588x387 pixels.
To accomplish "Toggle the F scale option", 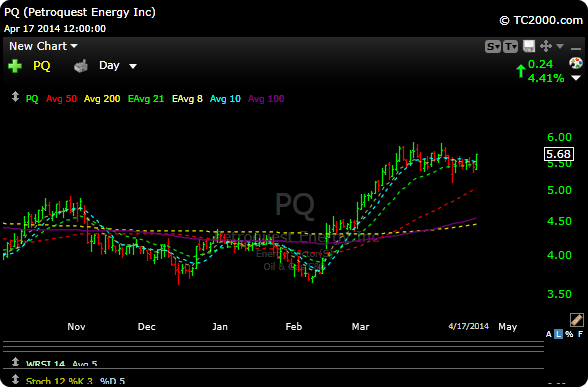I will [x=580, y=334].
